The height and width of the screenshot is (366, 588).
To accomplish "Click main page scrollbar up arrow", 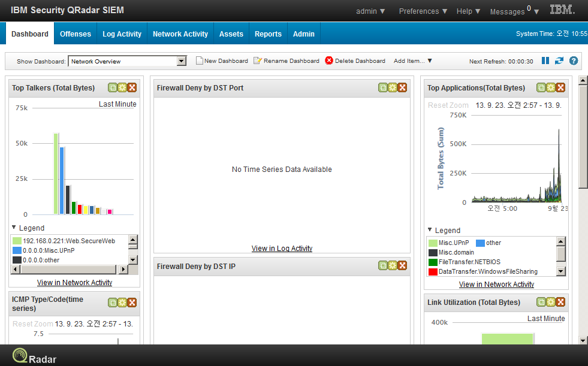I will pyautogui.click(x=583, y=80).
